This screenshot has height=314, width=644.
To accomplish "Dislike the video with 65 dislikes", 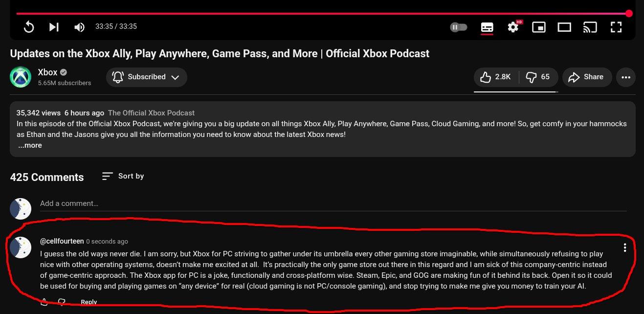I will coord(538,77).
